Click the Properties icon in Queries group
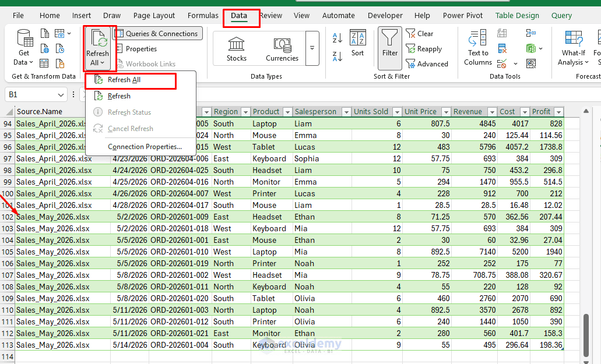Viewport: 601px width, 364px height. tap(119, 48)
